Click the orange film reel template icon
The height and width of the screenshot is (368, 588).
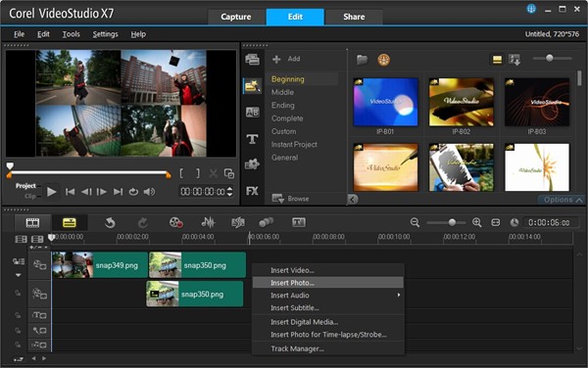pos(383,60)
